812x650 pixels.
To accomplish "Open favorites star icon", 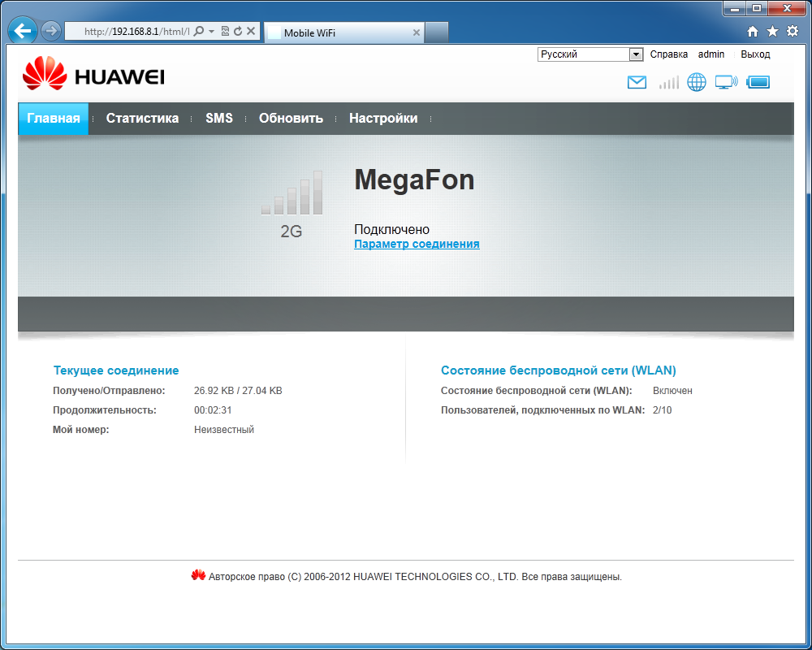I will tap(773, 32).
